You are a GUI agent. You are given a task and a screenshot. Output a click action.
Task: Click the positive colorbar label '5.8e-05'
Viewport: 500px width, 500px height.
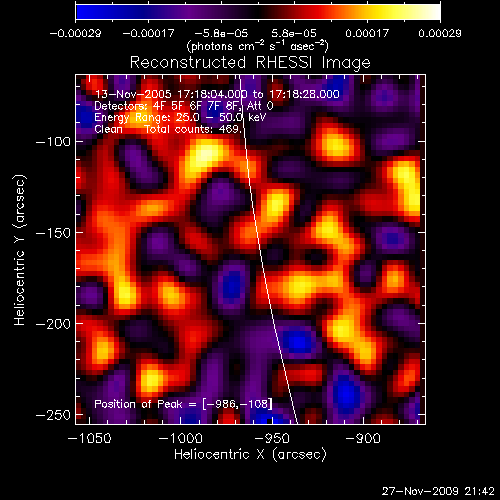[x=294, y=33]
